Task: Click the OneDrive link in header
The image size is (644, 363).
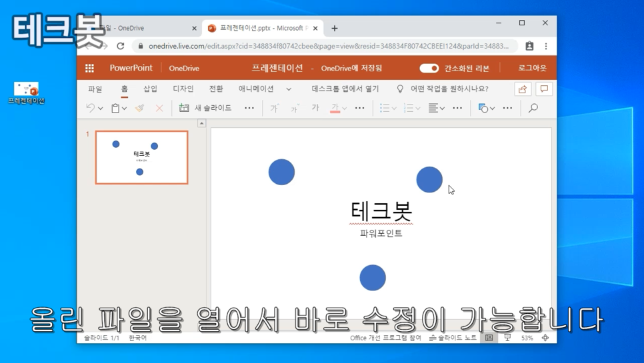Action: coord(184,68)
